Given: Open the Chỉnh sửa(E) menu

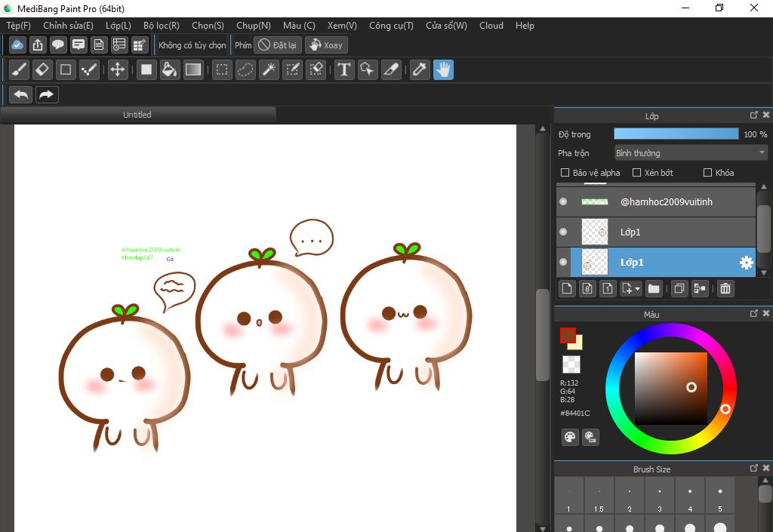Looking at the screenshot, I should [x=68, y=26].
